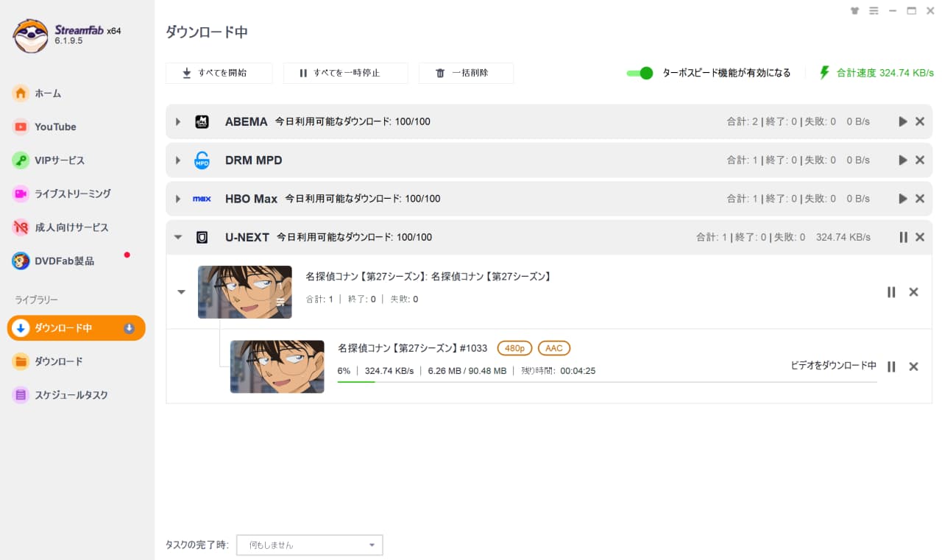Start the HBO Max group download

903,199
